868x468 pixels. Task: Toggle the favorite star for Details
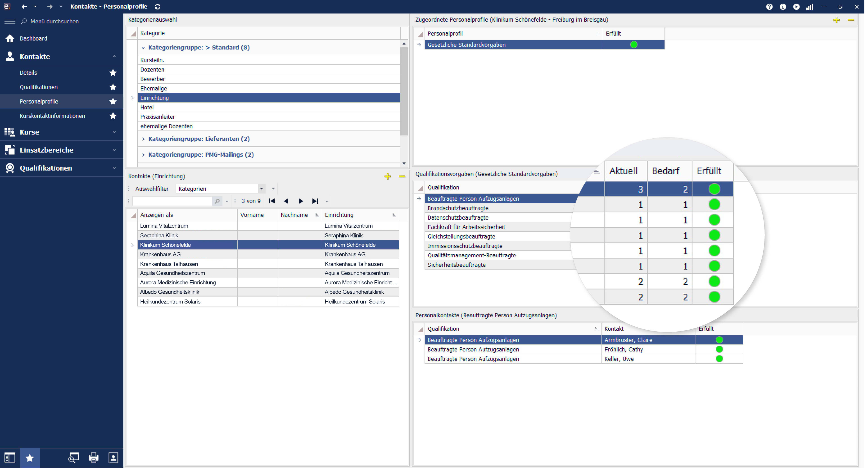point(113,73)
